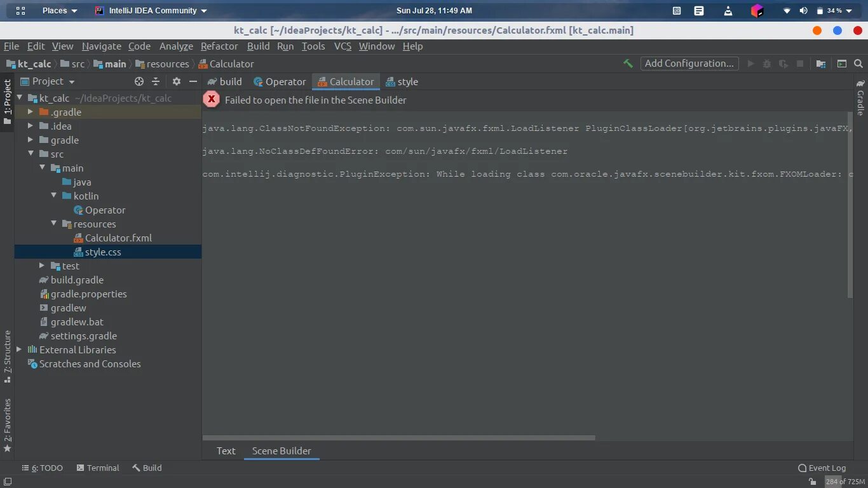The width and height of the screenshot is (868, 488).
Task: Click the clock showing Sun Jul 28, 11:49 AM
Action: (x=434, y=11)
